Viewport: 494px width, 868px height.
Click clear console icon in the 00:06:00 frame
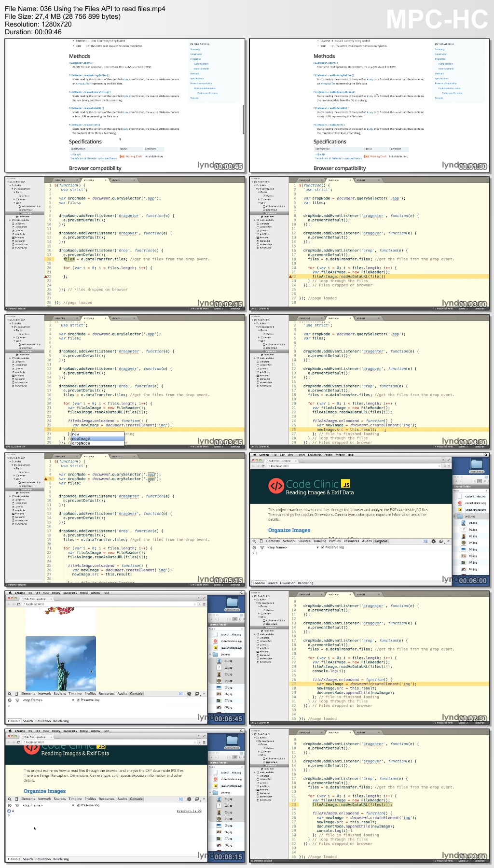point(254,547)
